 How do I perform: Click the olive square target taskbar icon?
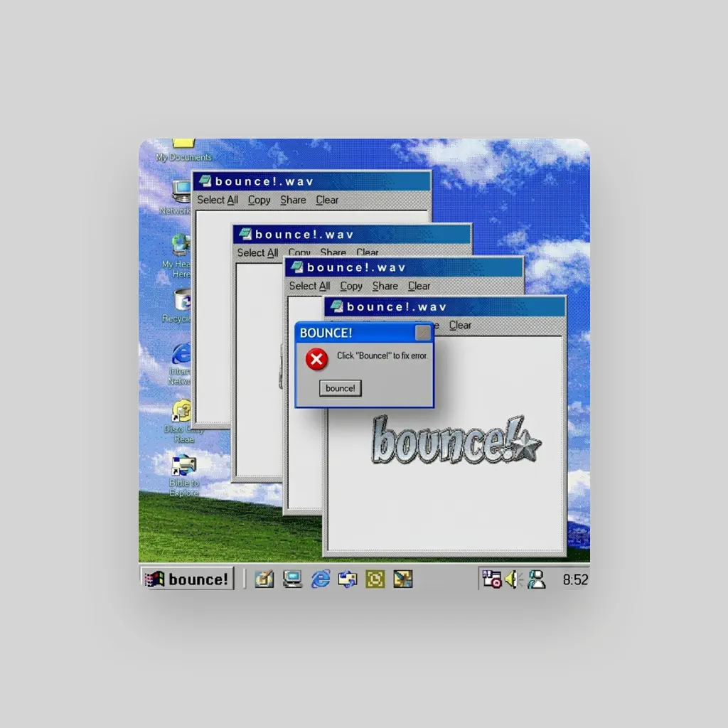[375, 579]
